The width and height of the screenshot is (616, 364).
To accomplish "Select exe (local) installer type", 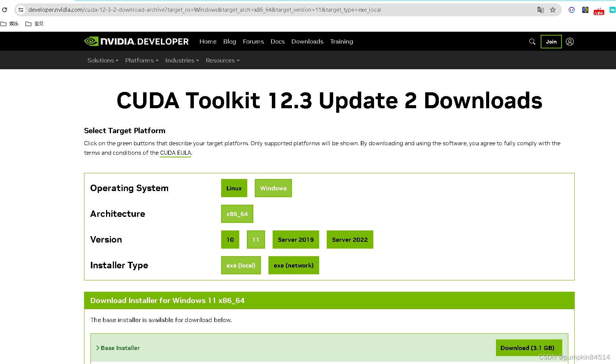I will coord(241,265).
